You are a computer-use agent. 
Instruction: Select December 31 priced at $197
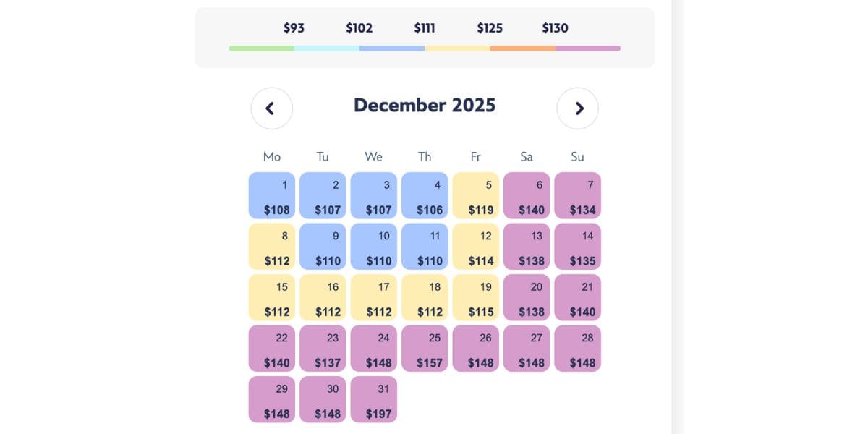[x=373, y=399]
